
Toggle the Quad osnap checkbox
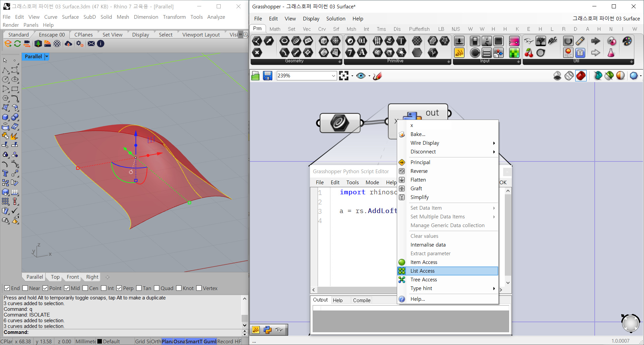click(157, 288)
